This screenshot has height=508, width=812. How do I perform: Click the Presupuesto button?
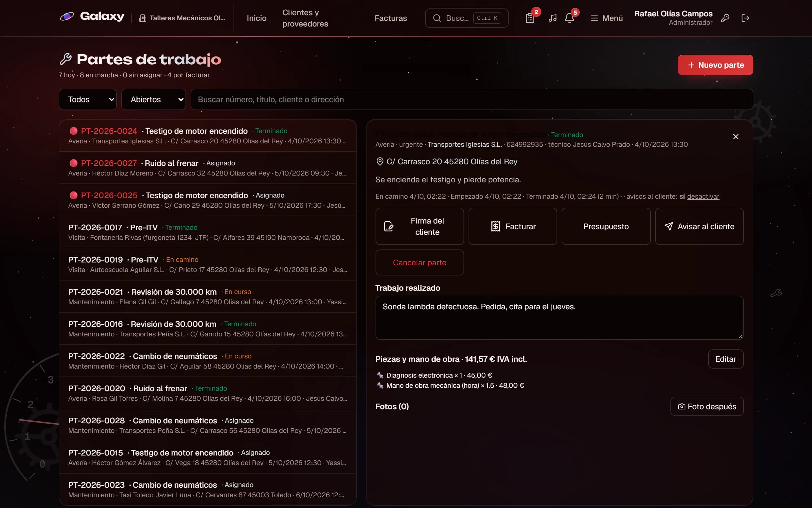[x=606, y=226]
